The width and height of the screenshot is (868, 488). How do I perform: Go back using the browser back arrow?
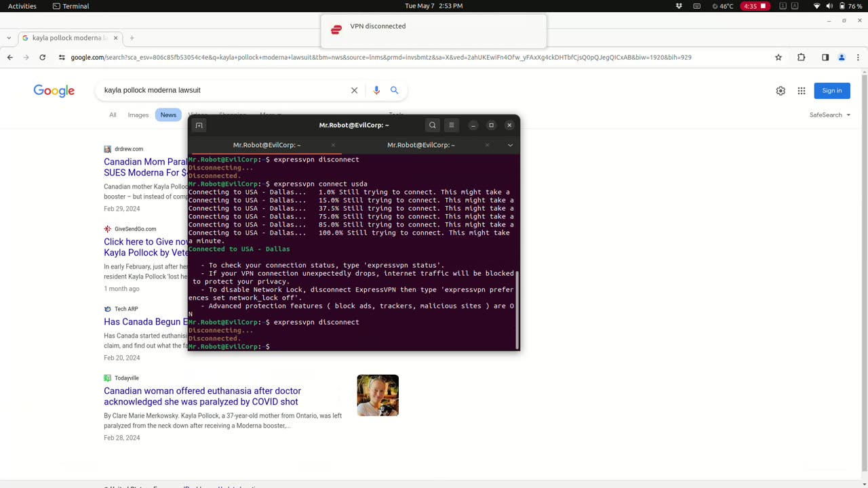point(10,58)
